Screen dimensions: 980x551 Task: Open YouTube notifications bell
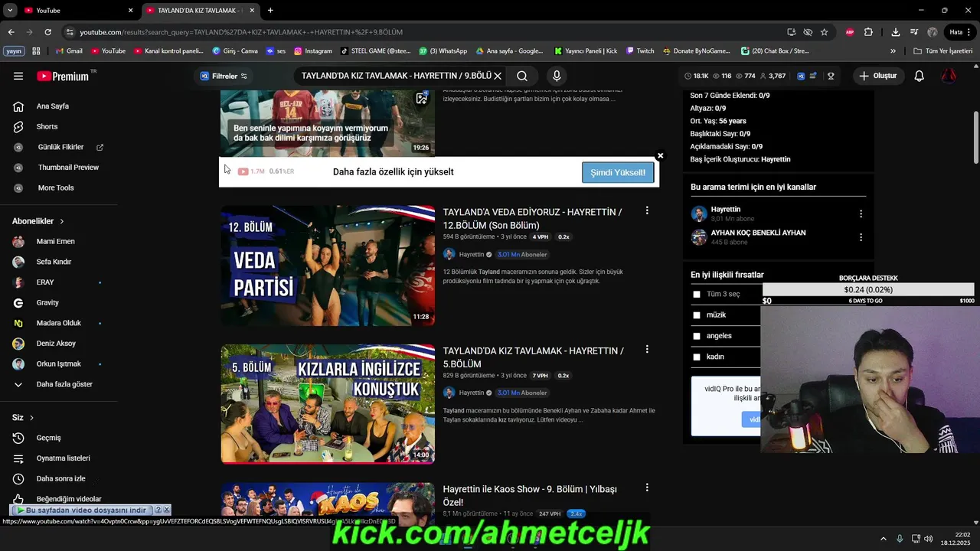pos(919,76)
